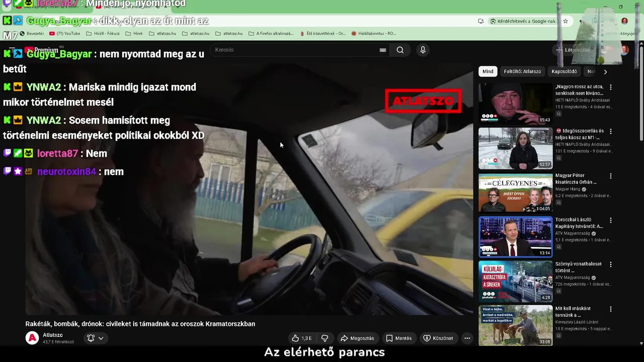Image resolution: width=644 pixels, height=362 pixels.
Task: Open the Célegyenes 1:04:05 video thumbnail
Action: (515, 193)
